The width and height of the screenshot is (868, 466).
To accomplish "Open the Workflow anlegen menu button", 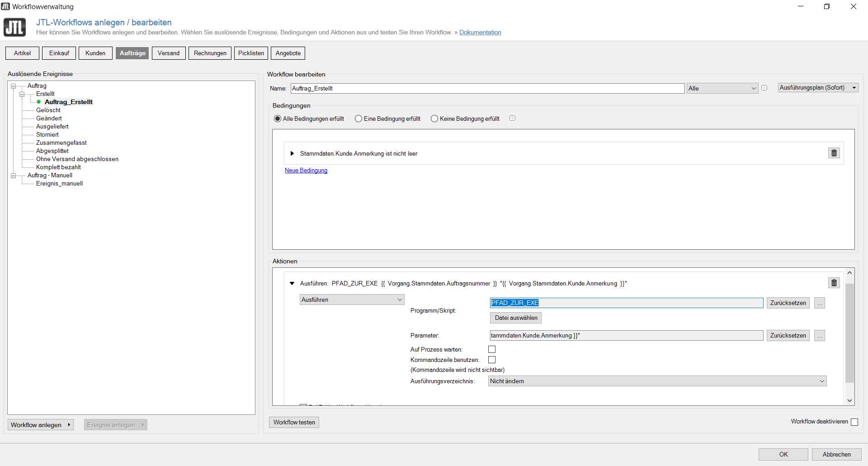I will coord(41,425).
